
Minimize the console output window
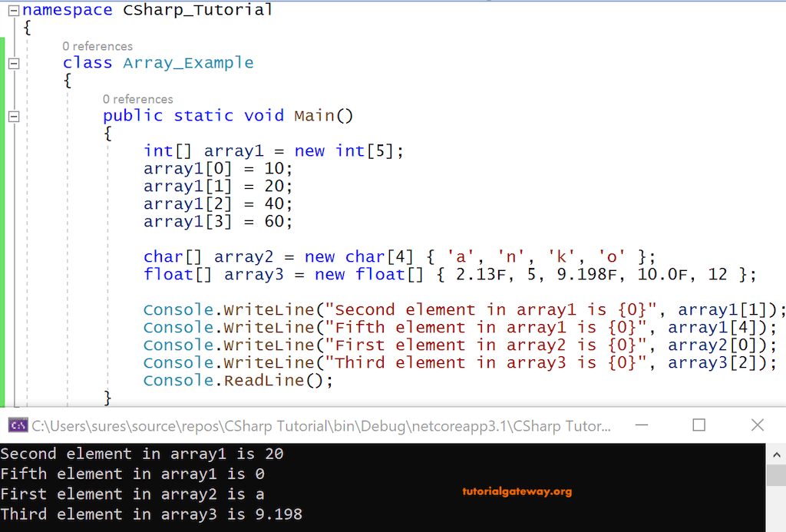642,425
